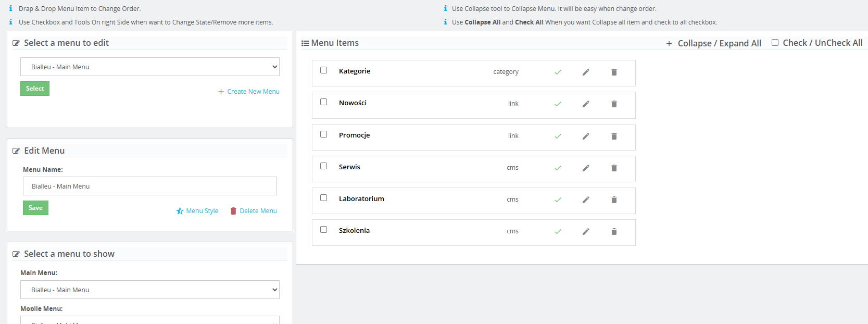Delete the Nowości item via the trash icon
The image size is (868, 324).
pyautogui.click(x=614, y=104)
